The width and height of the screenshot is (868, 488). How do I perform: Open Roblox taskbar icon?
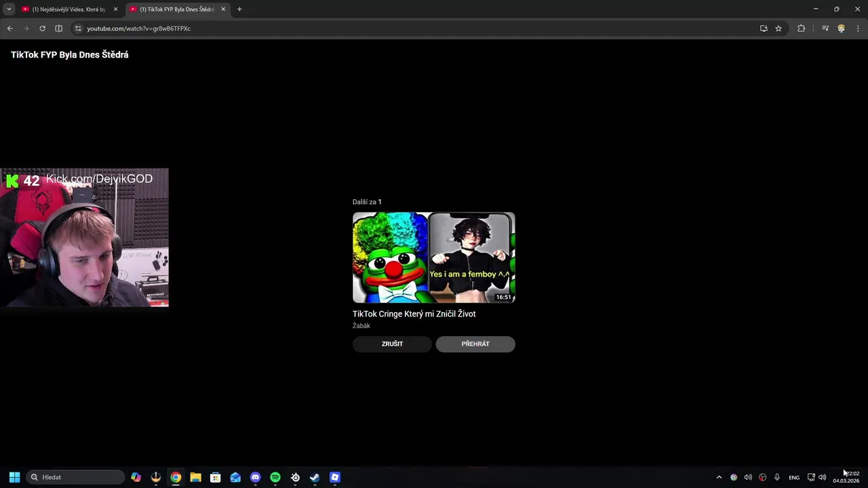click(x=335, y=477)
